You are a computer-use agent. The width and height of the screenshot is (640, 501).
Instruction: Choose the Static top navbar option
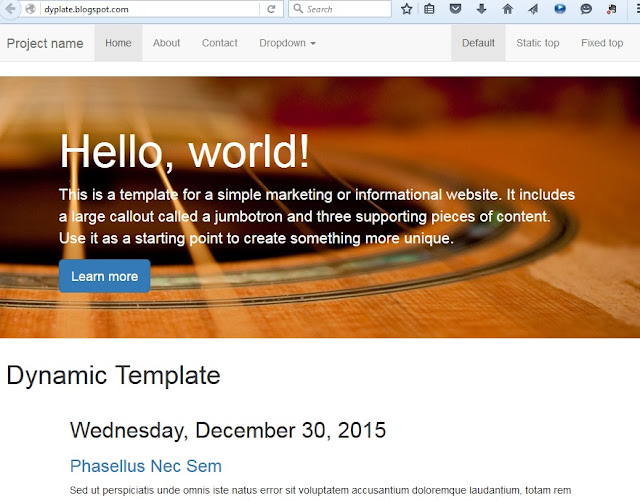click(538, 43)
